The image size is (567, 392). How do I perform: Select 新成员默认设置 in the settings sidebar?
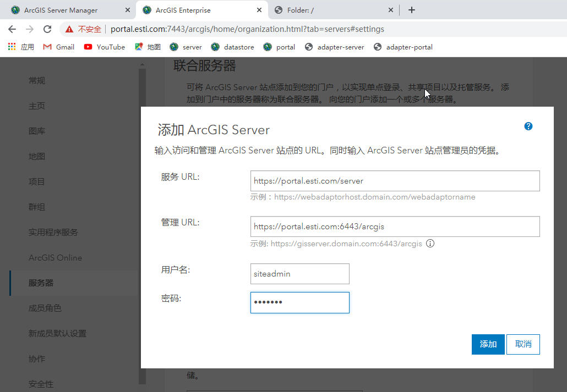coord(57,334)
